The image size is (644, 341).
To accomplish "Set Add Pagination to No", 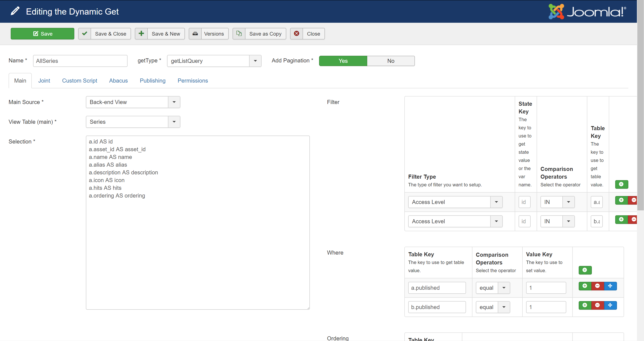I will 391,61.
